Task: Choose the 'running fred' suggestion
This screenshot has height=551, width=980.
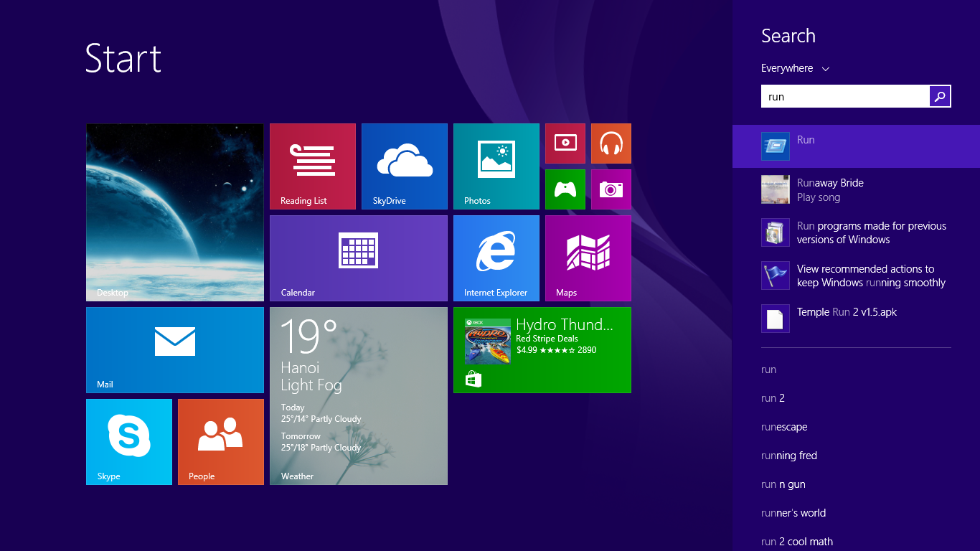Action: pos(789,456)
